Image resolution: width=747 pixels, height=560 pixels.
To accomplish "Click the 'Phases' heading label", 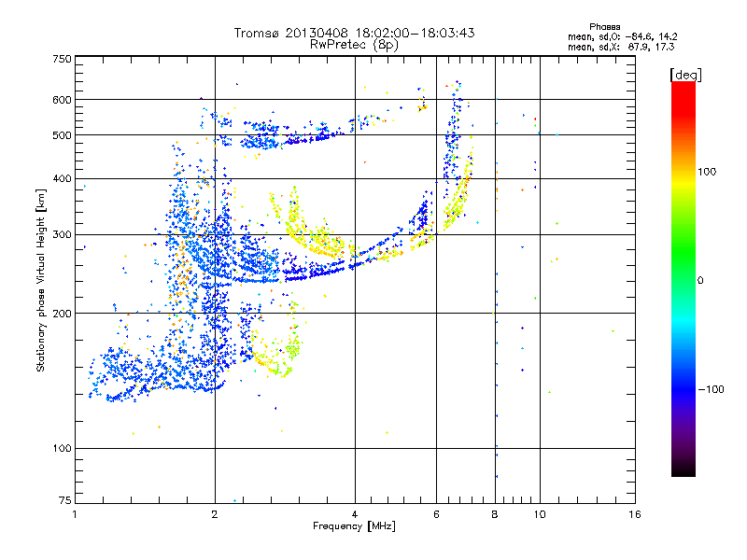I will [x=604, y=27].
